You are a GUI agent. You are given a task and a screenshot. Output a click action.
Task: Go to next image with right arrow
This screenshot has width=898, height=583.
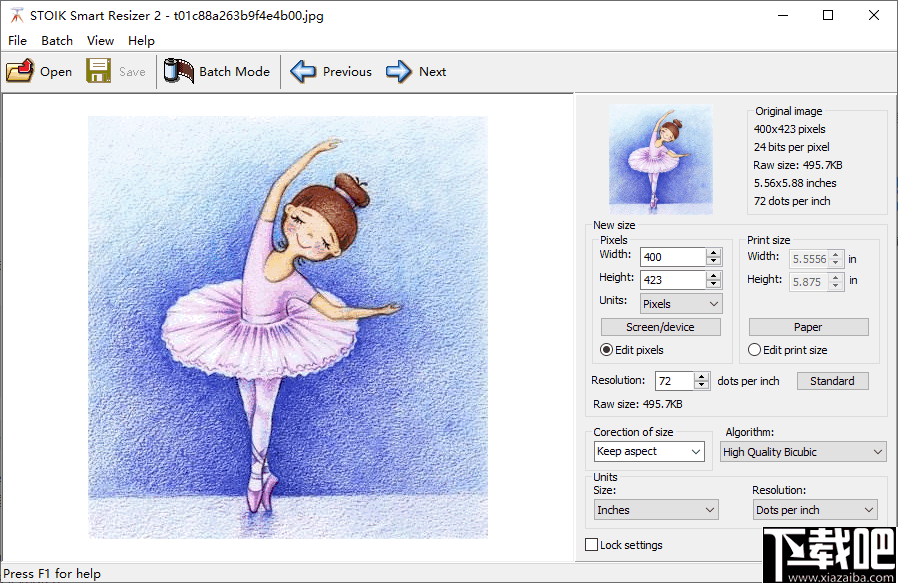pyautogui.click(x=399, y=71)
